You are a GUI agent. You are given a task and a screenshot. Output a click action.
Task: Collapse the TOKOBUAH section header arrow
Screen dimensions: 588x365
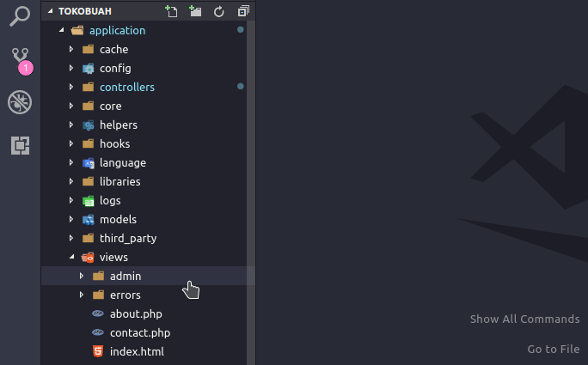tap(50, 11)
